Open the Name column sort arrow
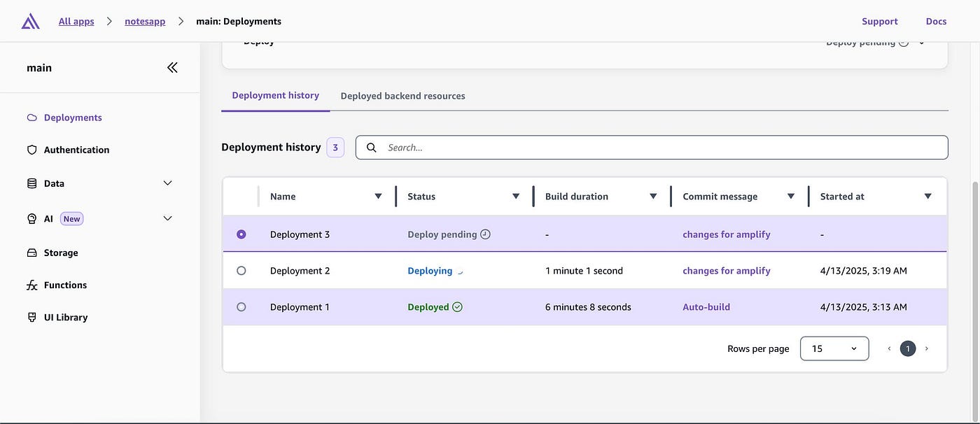The height and width of the screenshot is (424, 980). [378, 197]
